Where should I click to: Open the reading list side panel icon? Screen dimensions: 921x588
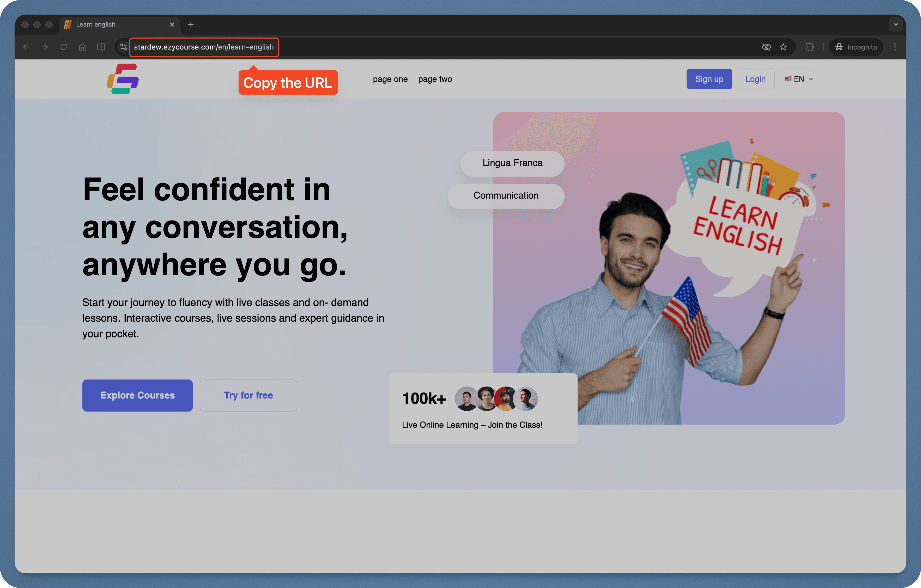tap(101, 47)
